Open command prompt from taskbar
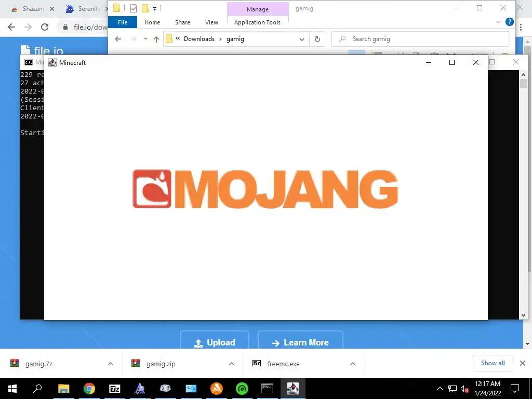Screen dimensions: 532x399 click(267, 389)
